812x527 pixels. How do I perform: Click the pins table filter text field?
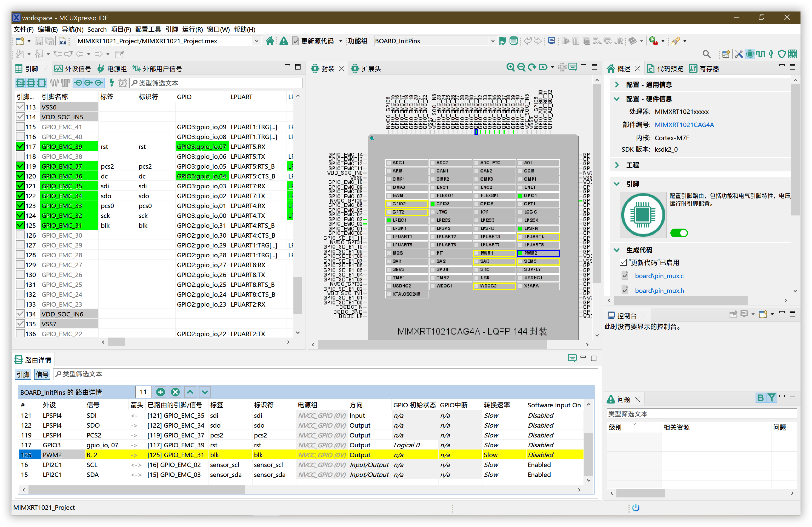pyautogui.click(x=216, y=83)
